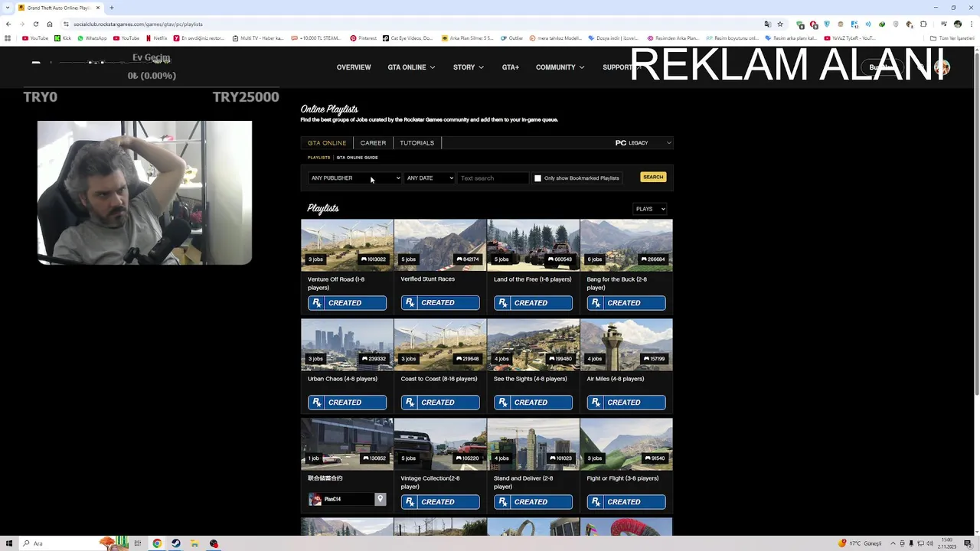
Task: Open the notification center icon in system tray
Action: point(969,543)
